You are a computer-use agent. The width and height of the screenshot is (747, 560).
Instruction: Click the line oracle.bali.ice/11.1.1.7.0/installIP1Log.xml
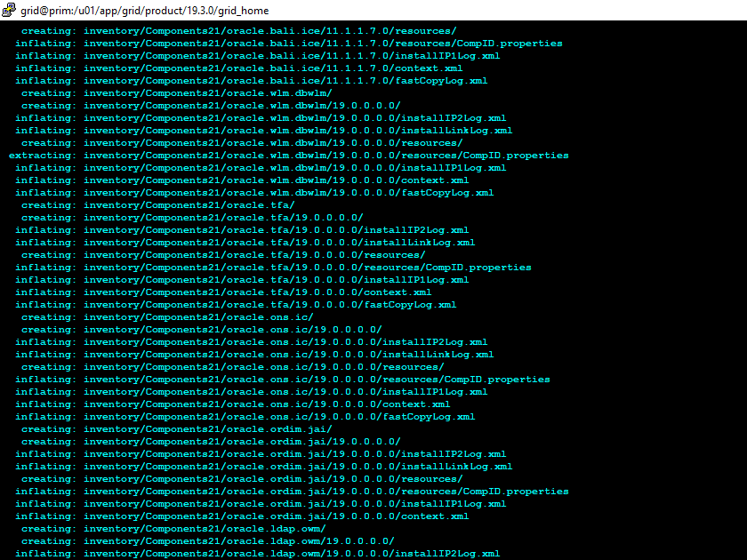tap(257, 56)
